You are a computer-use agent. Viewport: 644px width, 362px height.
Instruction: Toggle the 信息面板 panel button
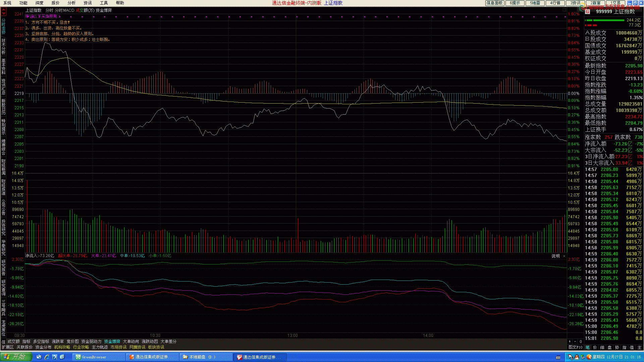[x=495, y=3]
